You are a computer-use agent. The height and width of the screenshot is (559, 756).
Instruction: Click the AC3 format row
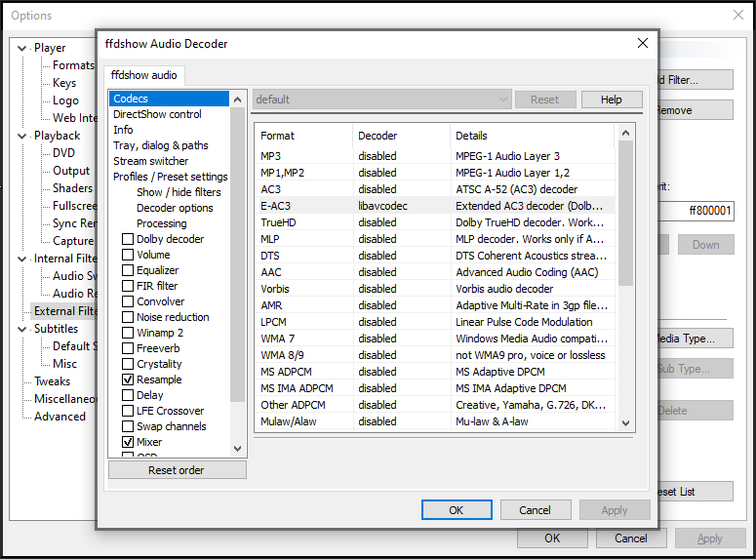pyautogui.click(x=435, y=189)
